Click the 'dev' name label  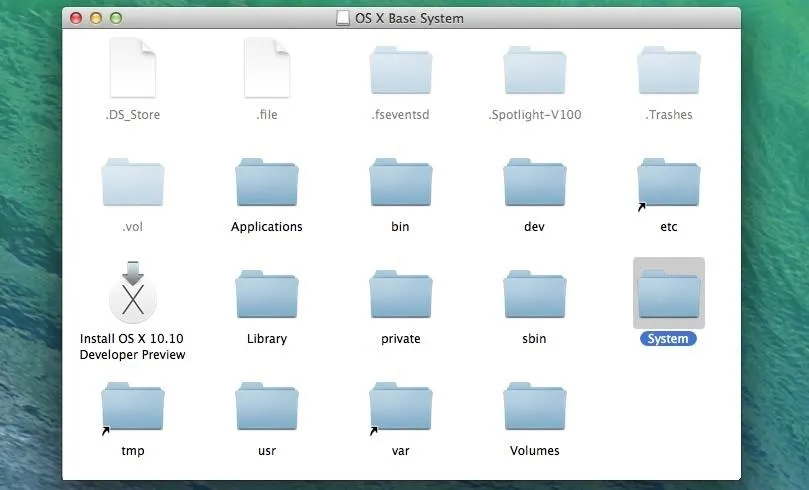(x=535, y=226)
